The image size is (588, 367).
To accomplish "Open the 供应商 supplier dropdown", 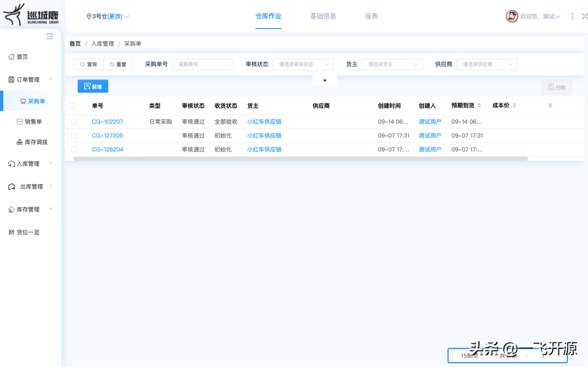I will 487,64.
